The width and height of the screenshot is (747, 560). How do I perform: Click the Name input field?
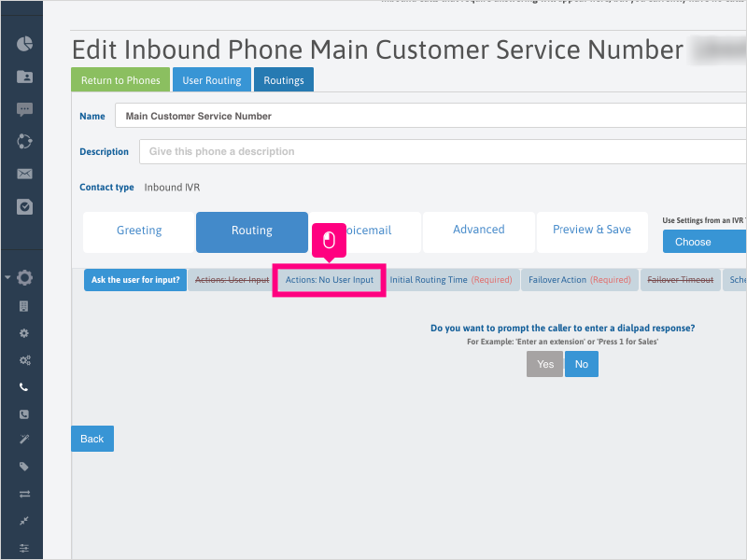430,116
